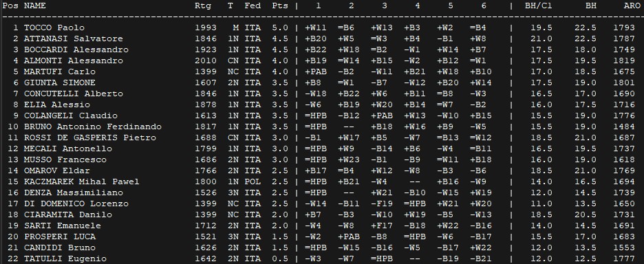
Task: Click POL federation for KACZMAREK
Action: point(253,182)
